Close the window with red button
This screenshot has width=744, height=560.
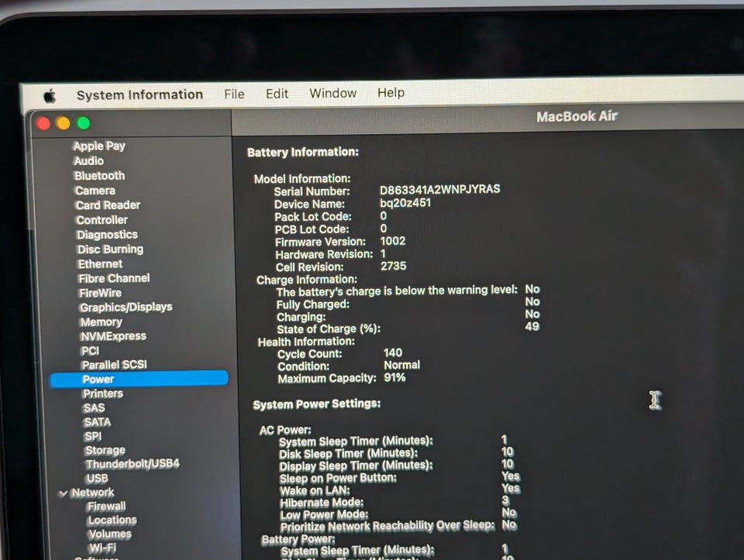43,124
